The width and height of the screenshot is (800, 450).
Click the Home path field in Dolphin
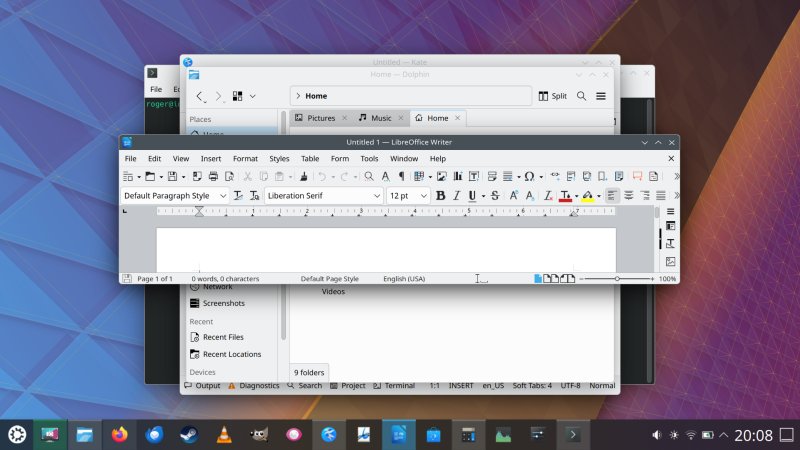411,96
